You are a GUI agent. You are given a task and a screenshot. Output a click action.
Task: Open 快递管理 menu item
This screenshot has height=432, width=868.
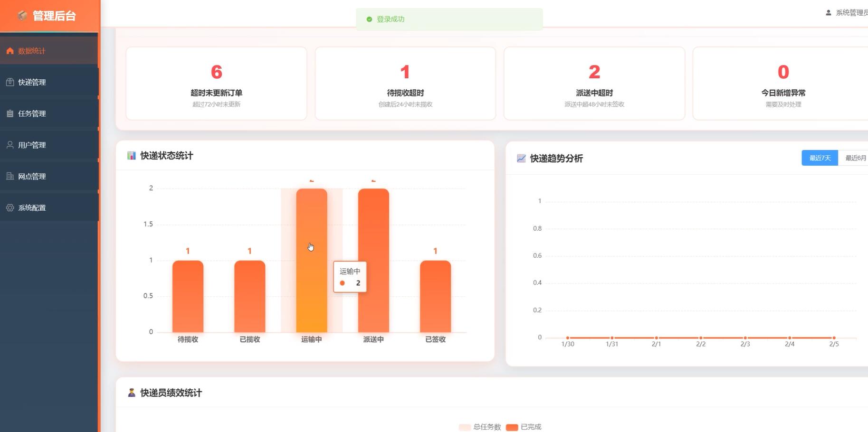[x=49, y=82]
